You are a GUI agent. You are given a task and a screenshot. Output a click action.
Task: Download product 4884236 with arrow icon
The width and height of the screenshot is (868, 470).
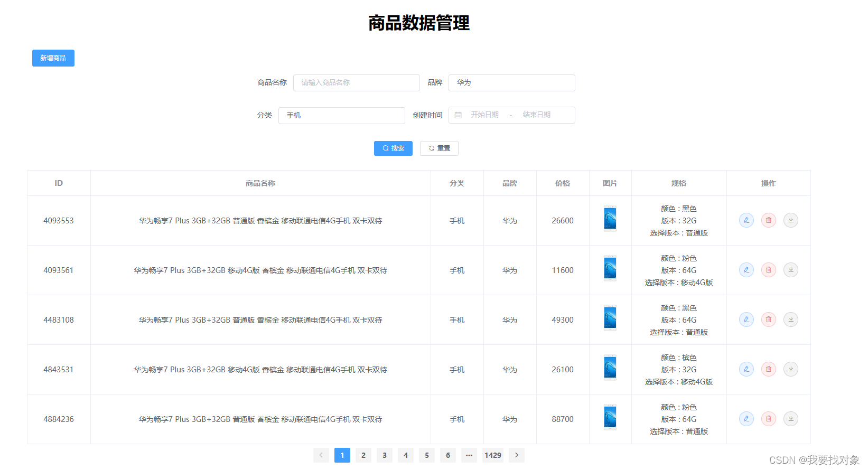point(790,419)
